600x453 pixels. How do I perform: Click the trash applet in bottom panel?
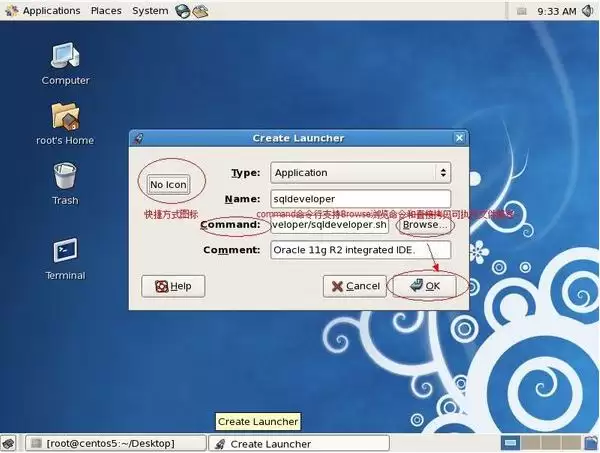(590, 443)
